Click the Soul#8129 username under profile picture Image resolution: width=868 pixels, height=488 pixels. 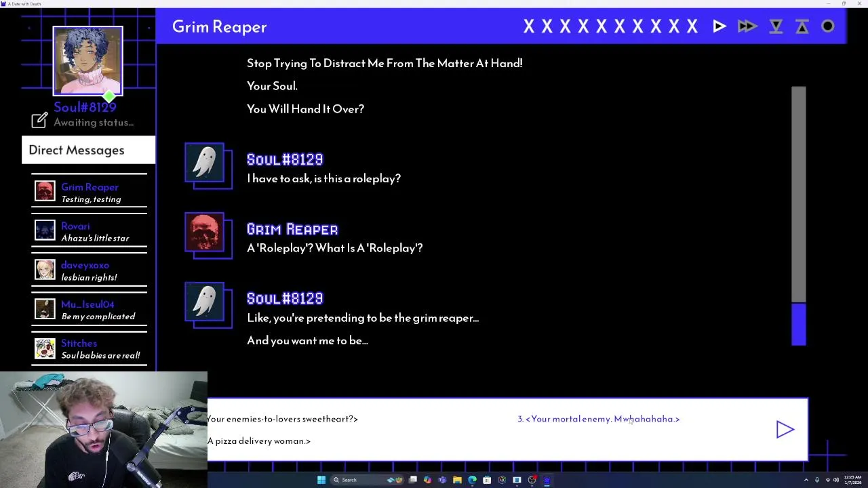85,107
